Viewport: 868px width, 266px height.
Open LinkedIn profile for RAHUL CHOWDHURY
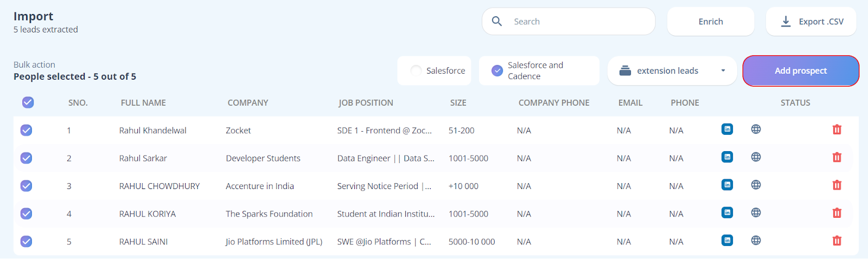tap(727, 185)
